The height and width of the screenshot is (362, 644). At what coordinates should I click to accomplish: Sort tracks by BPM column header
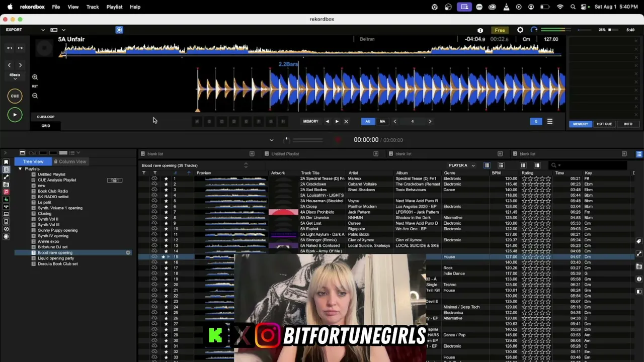(x=496, y=173)
